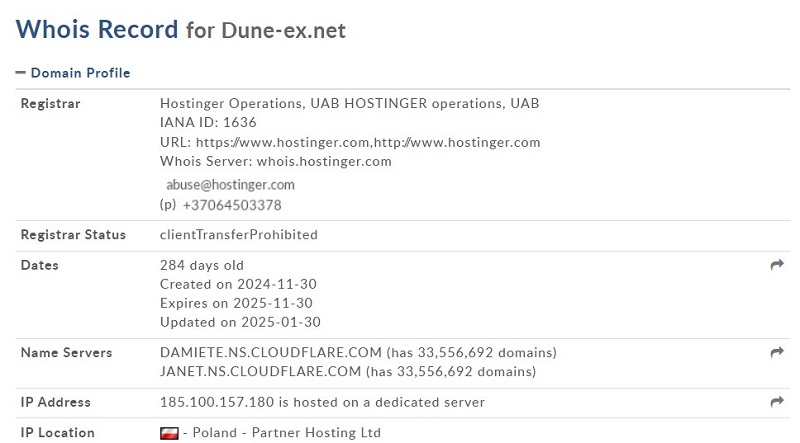Select the URL hostinger.com line
Screen dimensions: 800x443
[x=350, y=142]
